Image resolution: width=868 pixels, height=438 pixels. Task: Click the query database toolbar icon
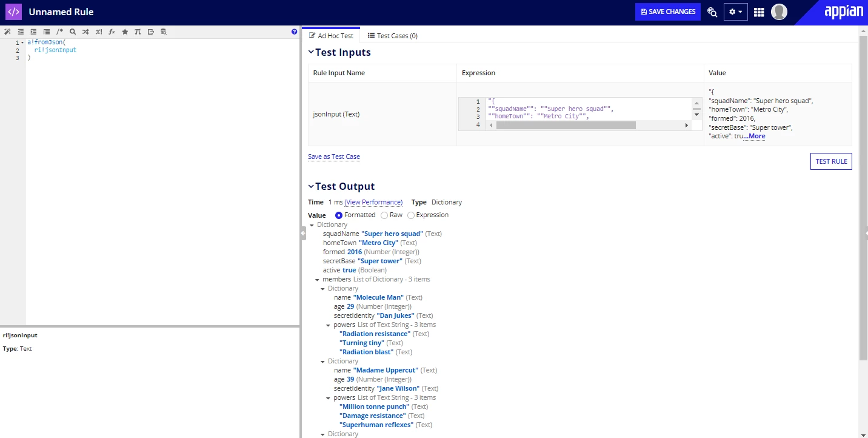[x=164, y=32]
